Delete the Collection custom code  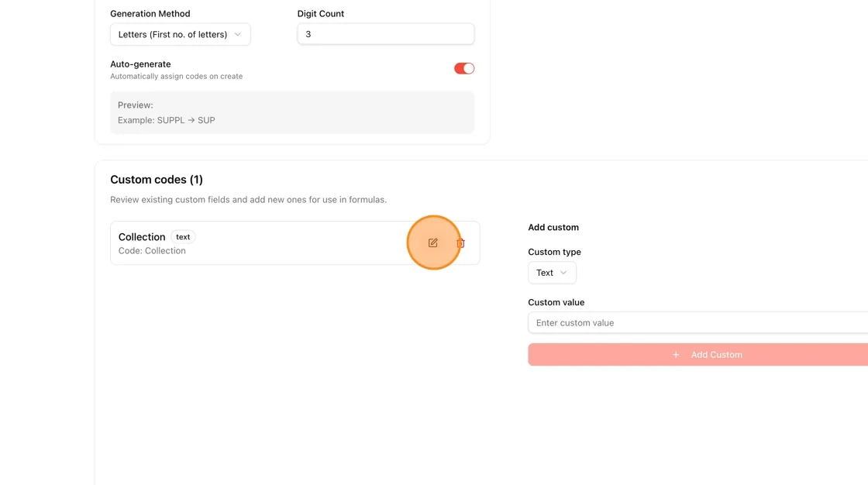point(460,243)
